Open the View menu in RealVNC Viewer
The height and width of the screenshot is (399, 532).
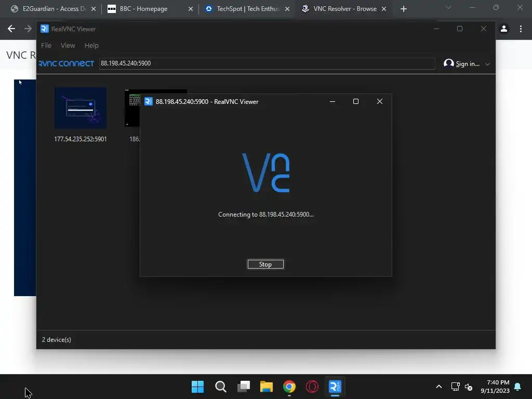point(68,46)
